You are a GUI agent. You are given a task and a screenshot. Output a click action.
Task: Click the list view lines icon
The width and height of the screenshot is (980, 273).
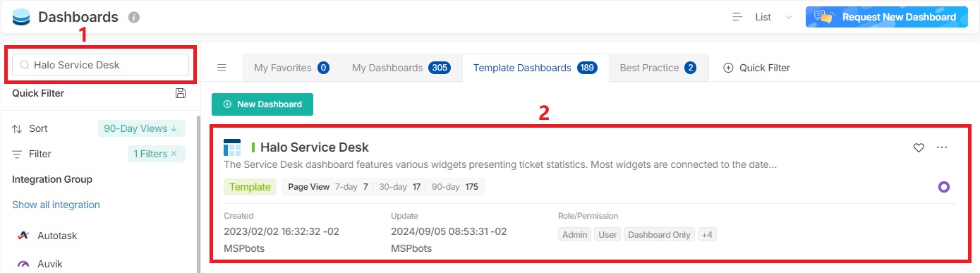pos(737,17)
